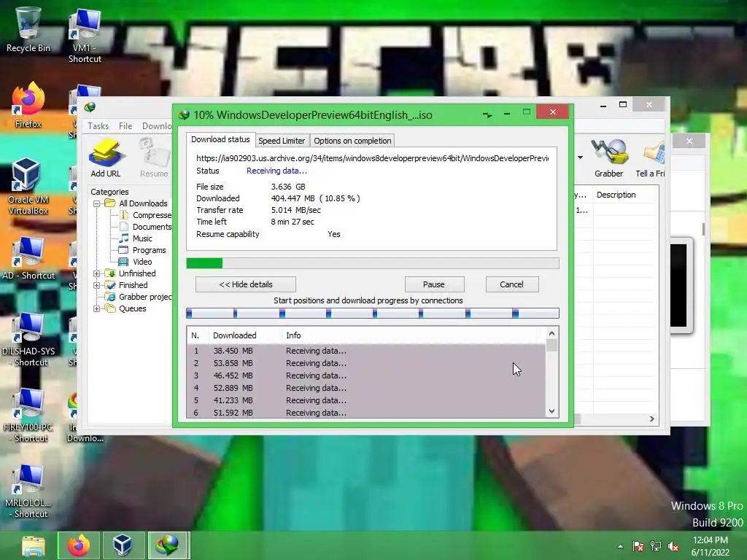Click the muted volume tray icon
This screenshot has width=747, height=560.
(x=673, y=547)
